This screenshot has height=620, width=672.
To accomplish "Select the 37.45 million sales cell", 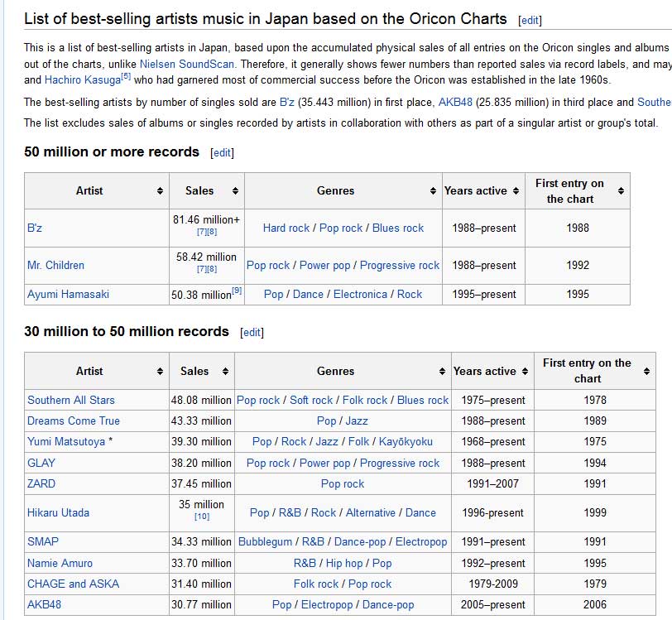I will pos(201,483).
